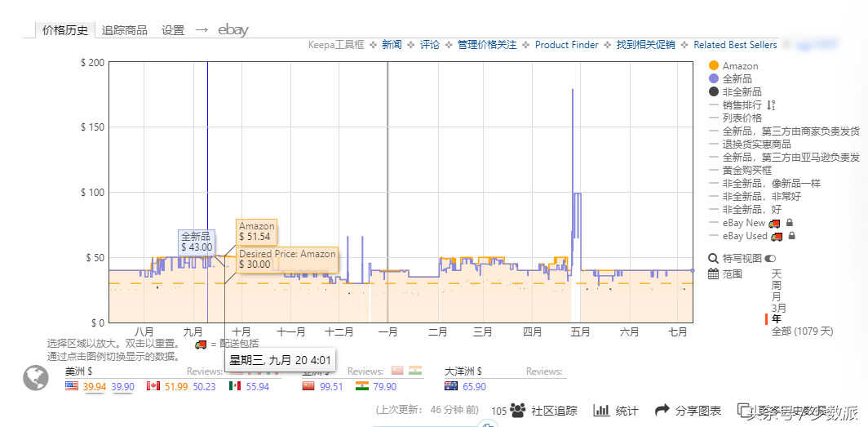
Task: Click the statistics bar-chart icon
Action: click(601, 411)
